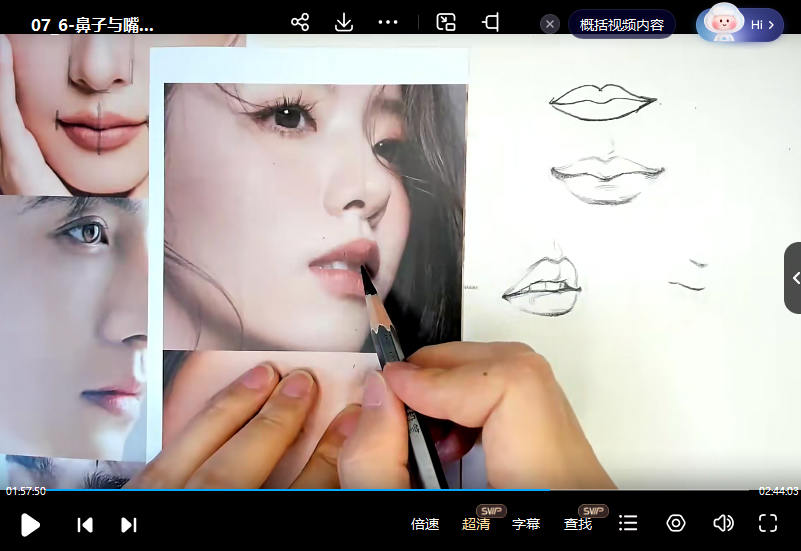This screenshot has width=801, height=551.
Task: Mute the volume
Action: point(722,523)
